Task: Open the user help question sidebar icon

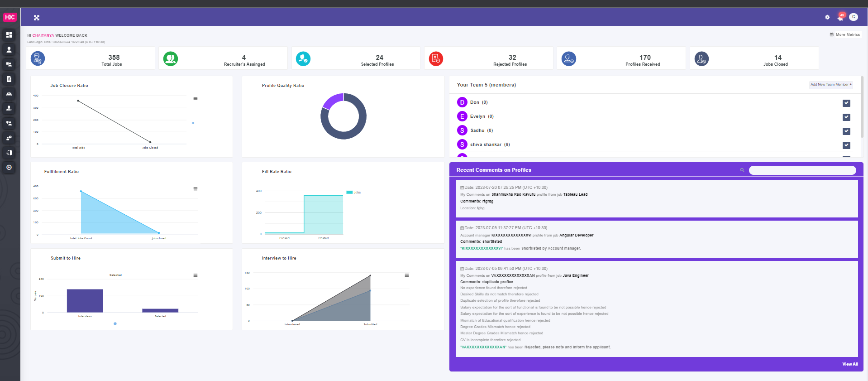Action: click(9, 138)
